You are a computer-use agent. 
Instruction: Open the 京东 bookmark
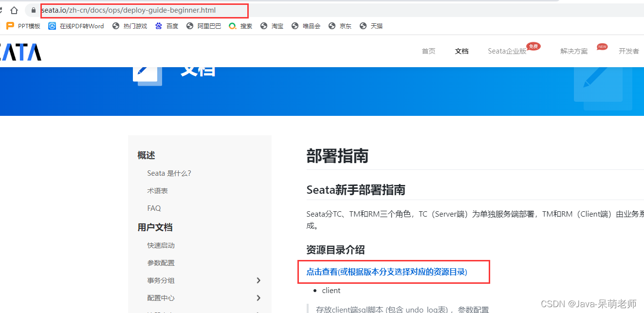point(340,26)
